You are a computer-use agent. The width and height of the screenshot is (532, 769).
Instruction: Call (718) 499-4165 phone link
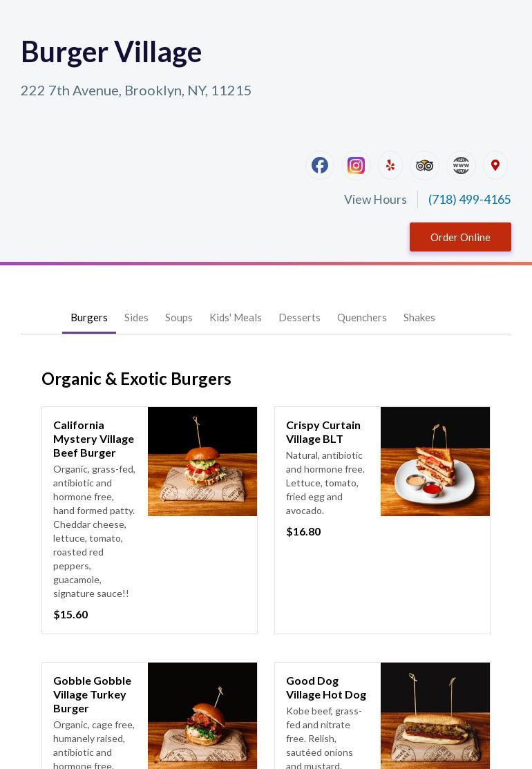pos(469,200)
